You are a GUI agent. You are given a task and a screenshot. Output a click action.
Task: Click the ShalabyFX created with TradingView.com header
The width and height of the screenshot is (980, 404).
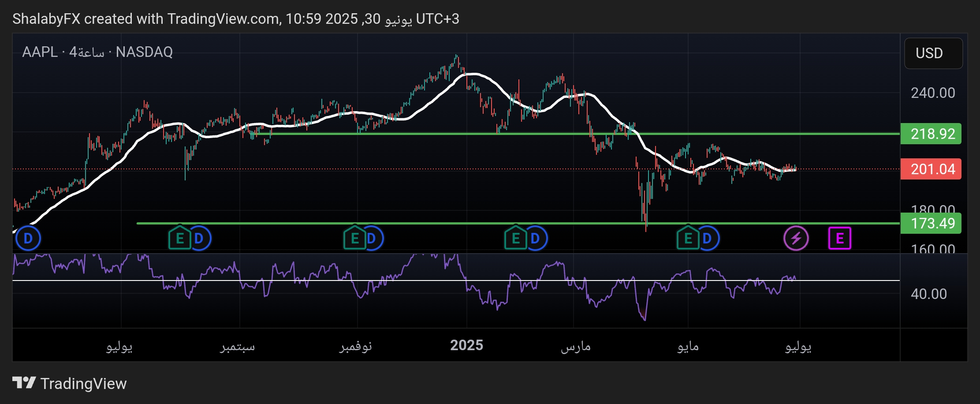click(x=236, y=19)
